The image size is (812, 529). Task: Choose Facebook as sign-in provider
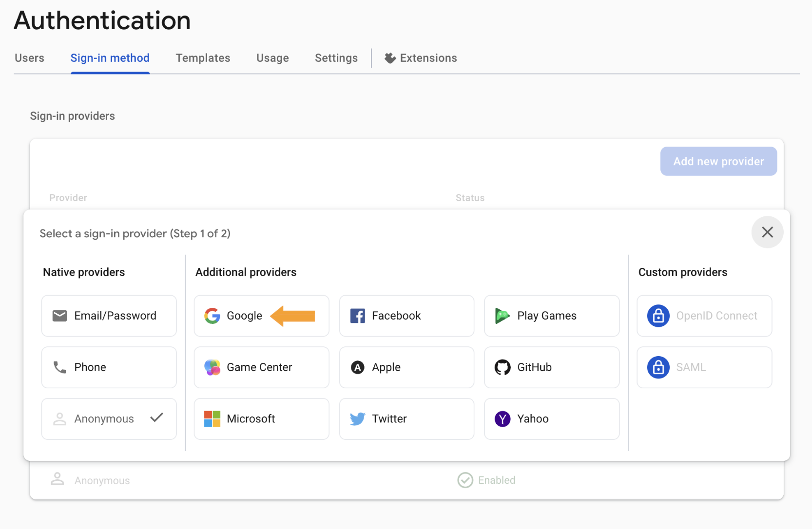click(x=407, y=316)
